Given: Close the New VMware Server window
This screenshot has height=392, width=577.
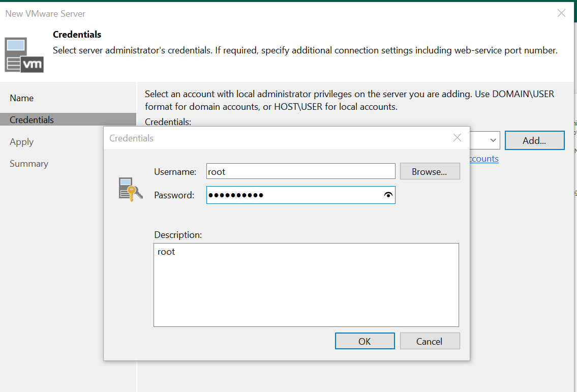Looking at the screenshot, I should click(x=561, y=14).
